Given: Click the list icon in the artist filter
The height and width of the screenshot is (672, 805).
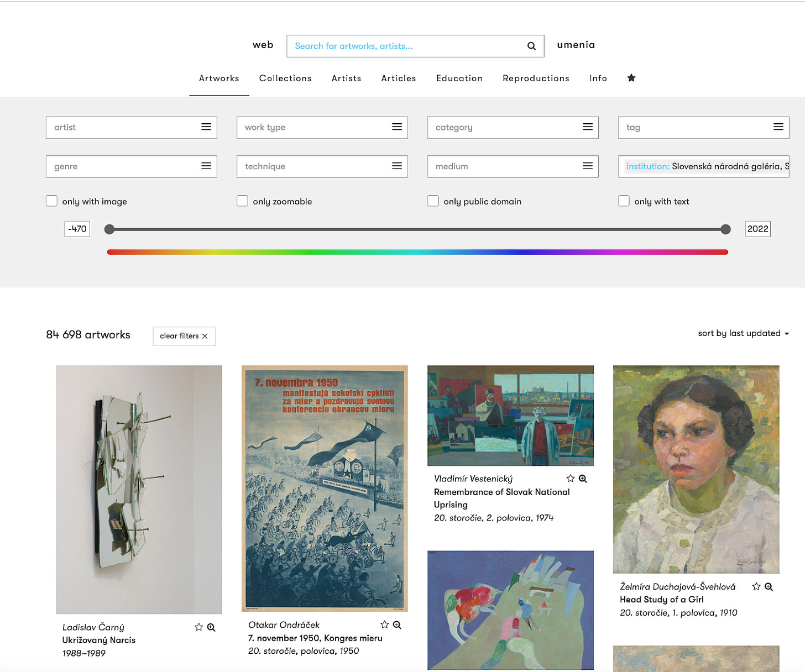Looking at the screenshot, I should point(206,127).
